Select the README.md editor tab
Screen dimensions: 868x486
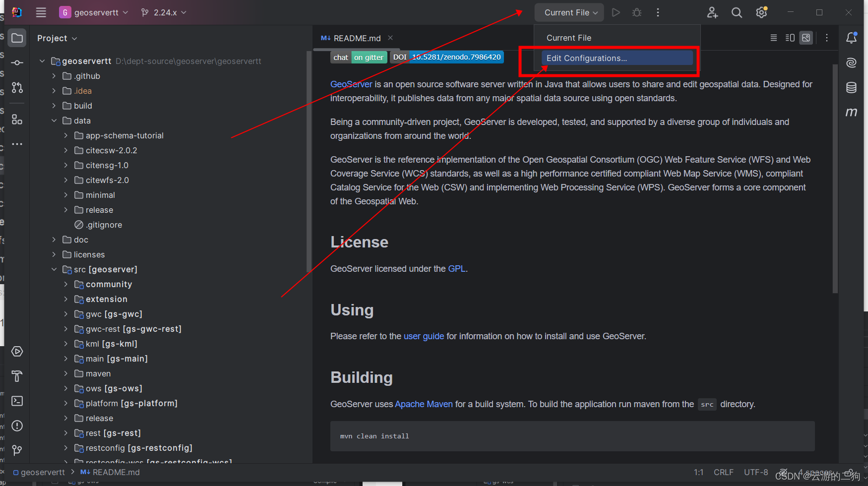357,38
